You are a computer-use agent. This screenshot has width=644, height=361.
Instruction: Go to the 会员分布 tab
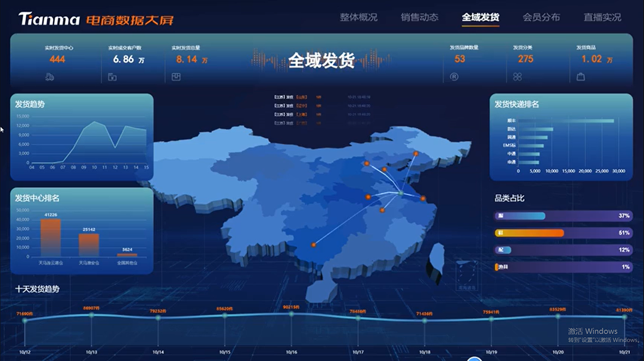coord(541,17)
